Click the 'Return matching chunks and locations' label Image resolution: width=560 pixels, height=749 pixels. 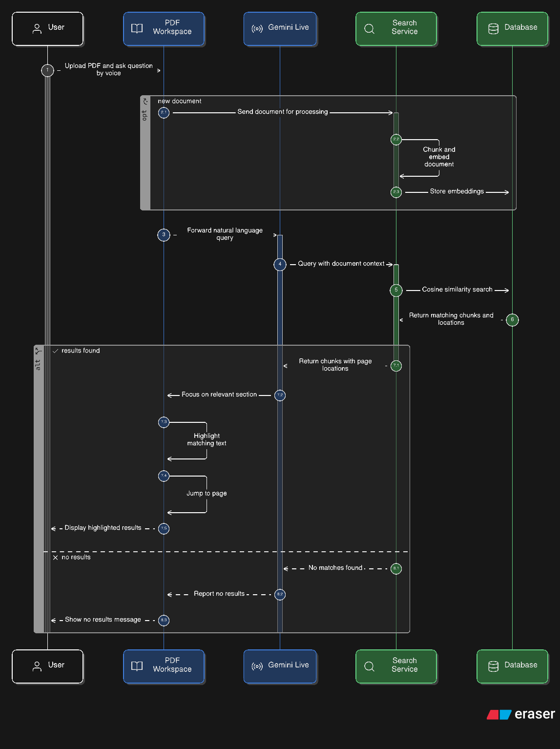coord(451,319)
